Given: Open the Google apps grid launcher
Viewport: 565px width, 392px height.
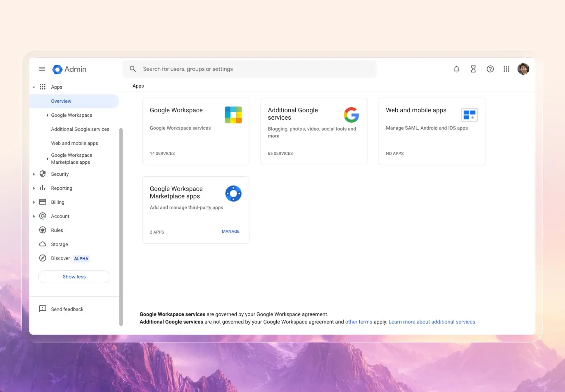Looking at the screenshot, I should coord(506,69).
